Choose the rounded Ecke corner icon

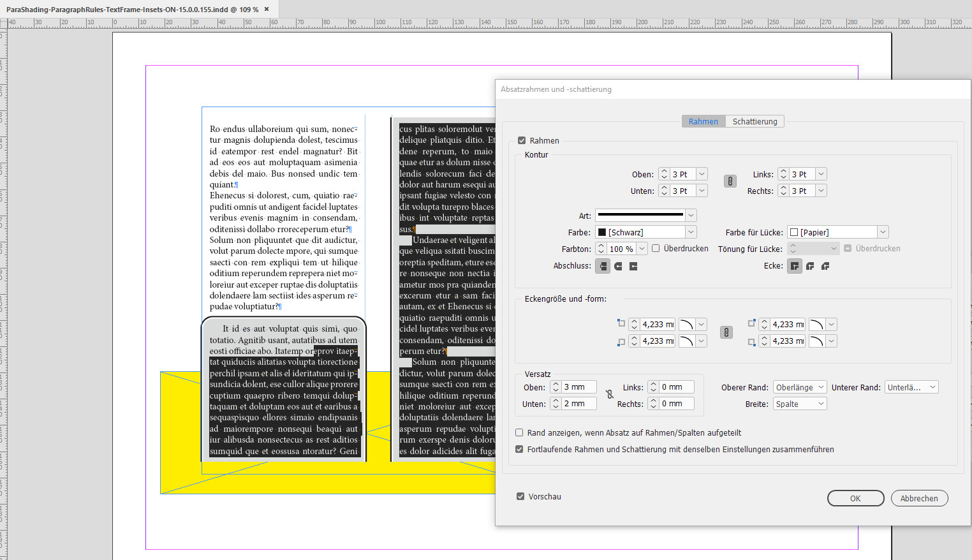coord(809,266)
